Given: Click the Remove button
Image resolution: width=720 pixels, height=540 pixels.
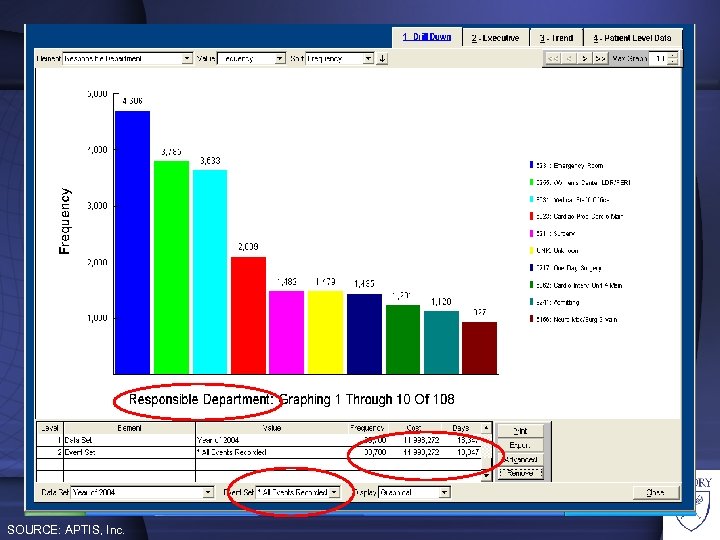Looking at the screenshot, I should [520, 473].
